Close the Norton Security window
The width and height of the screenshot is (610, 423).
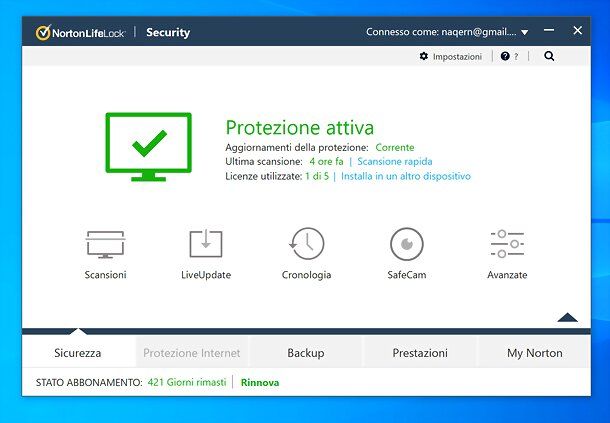coord(578,30)
